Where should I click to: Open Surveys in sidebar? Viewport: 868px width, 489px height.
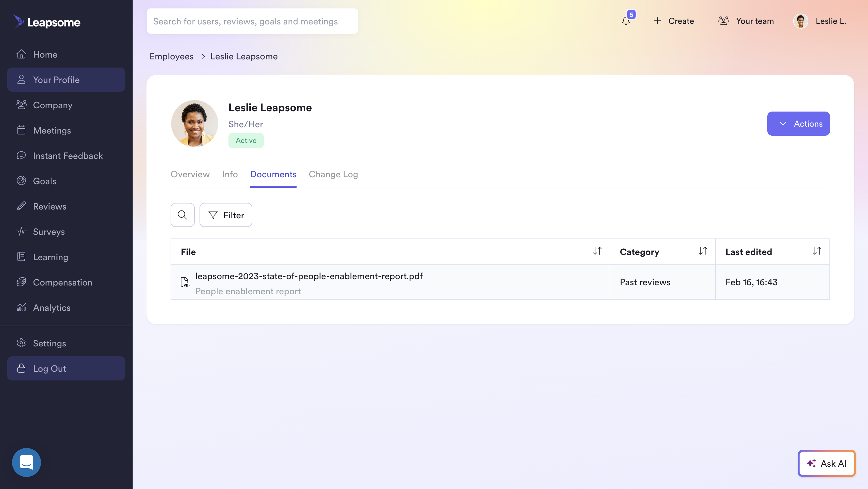[66, 232]
